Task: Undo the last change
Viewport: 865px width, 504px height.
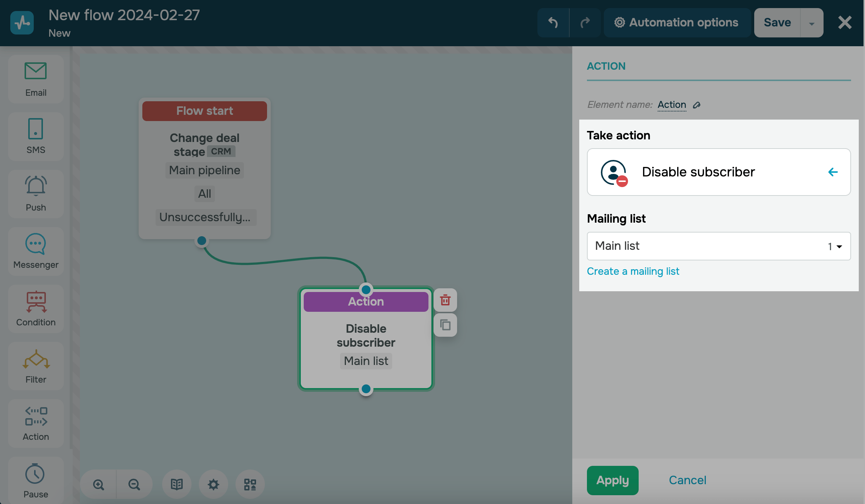Action: (x=553, y=23)
